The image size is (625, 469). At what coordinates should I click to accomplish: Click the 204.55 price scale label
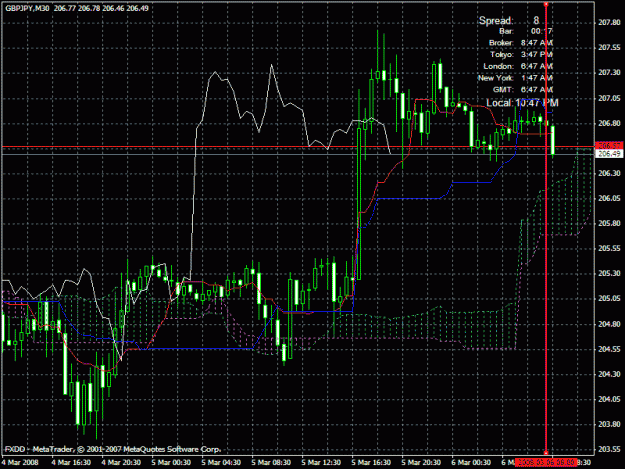point(609,349)
